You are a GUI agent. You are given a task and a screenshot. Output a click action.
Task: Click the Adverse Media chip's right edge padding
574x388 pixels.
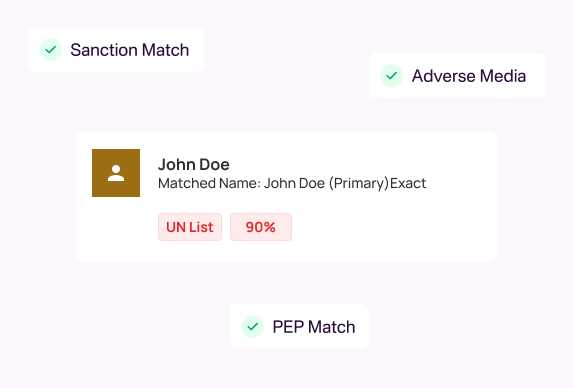click(x=536, y=76)
